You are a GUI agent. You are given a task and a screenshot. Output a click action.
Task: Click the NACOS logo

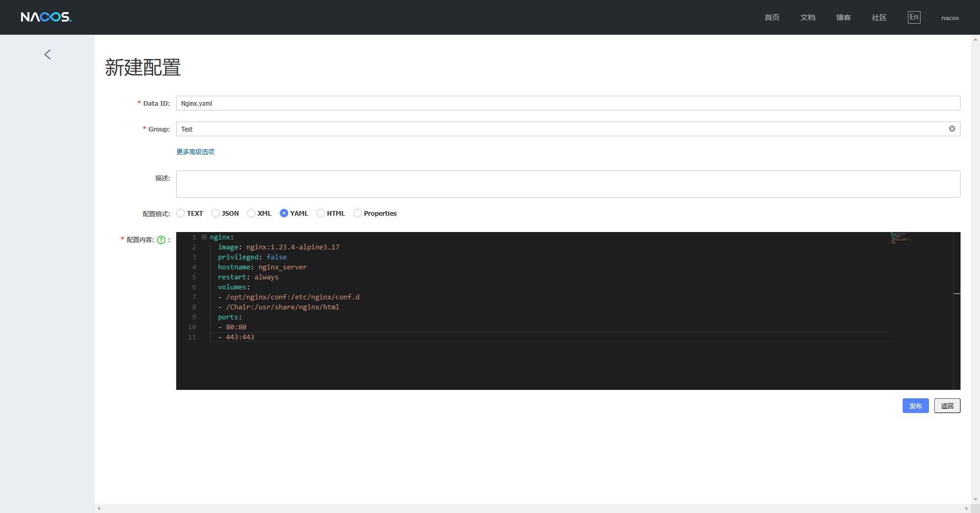(46, 17)
